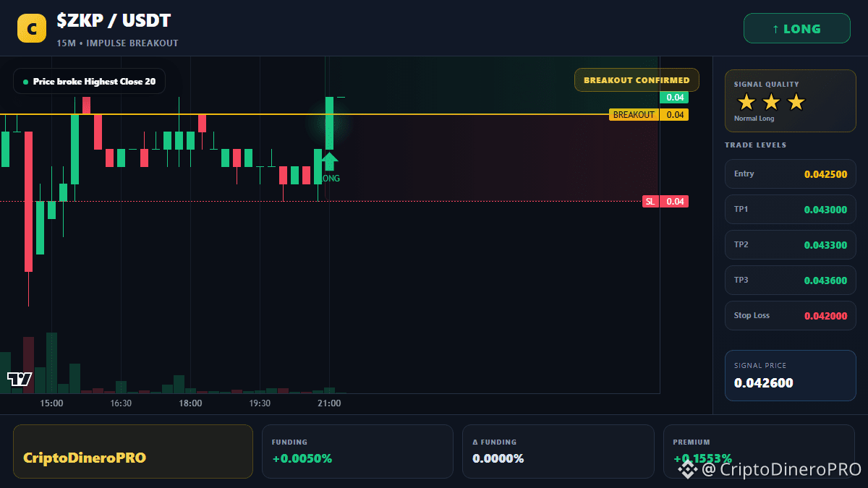Viewport: 868px width, 488px height.
Task: Click the 19:30 time axis label
Action: point(260,403)
